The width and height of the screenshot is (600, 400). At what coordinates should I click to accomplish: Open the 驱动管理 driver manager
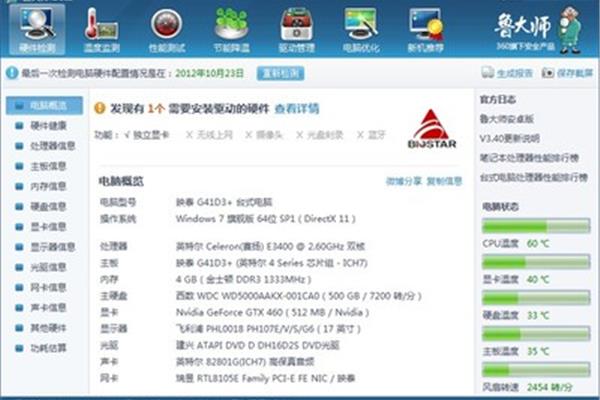pos(297,29)
